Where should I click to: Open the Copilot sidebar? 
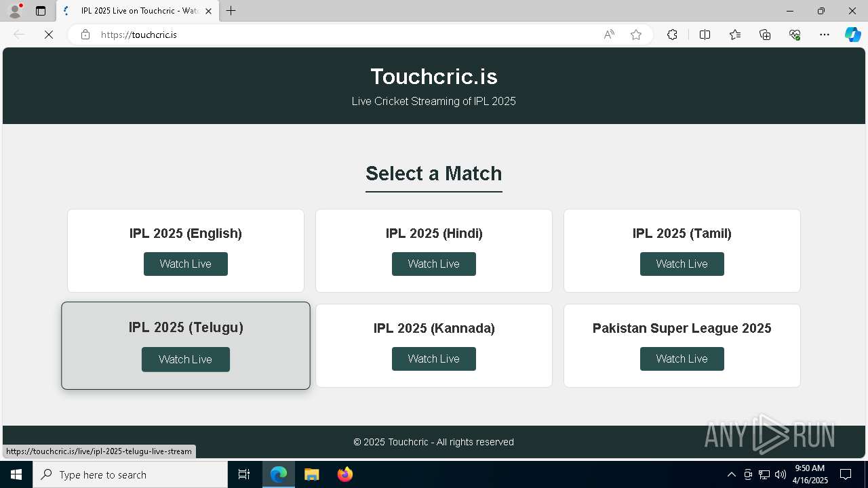click(x=852, y=35)
